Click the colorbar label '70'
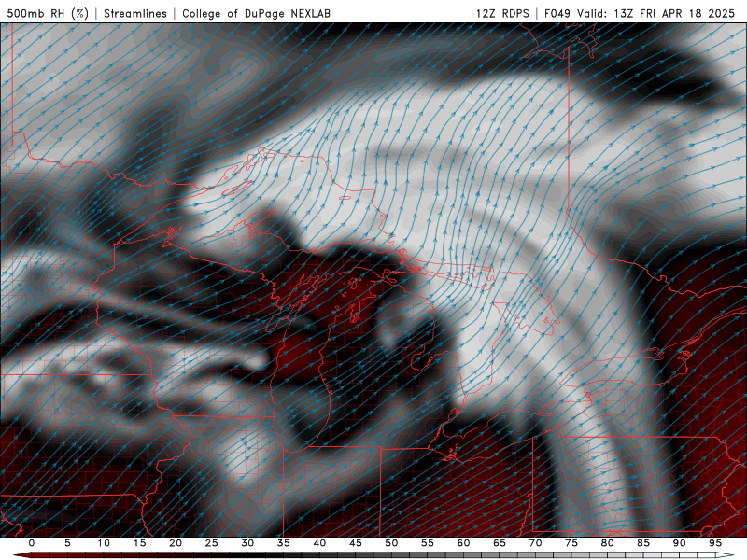The height and width of the screenshot is (560, 747). coord(535,543)
